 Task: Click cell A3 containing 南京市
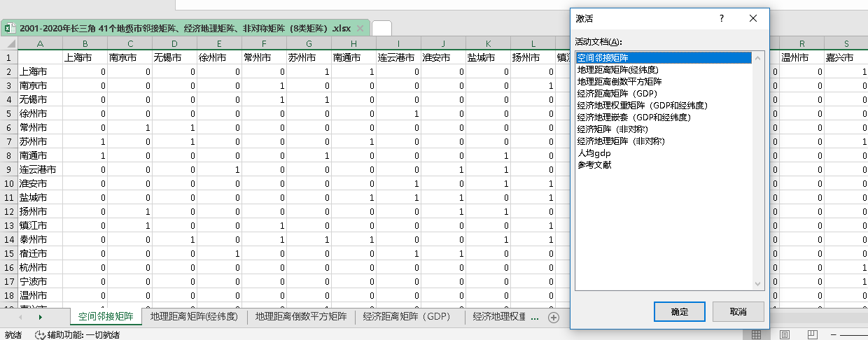40,85
